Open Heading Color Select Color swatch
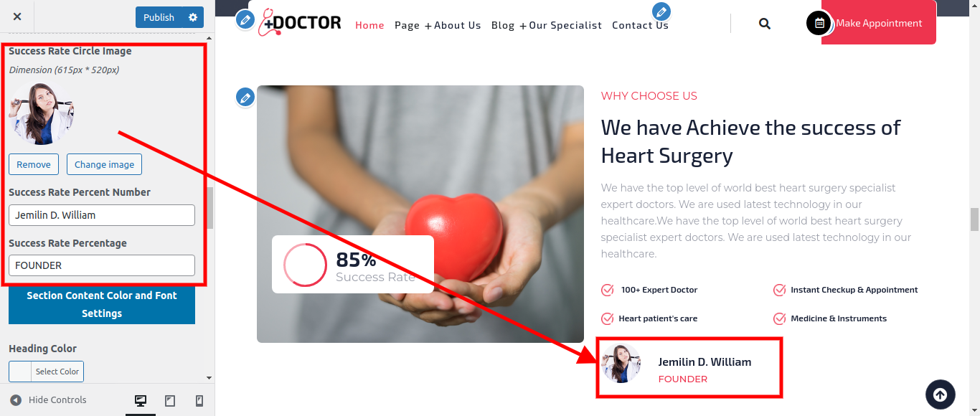 (46, 372)
